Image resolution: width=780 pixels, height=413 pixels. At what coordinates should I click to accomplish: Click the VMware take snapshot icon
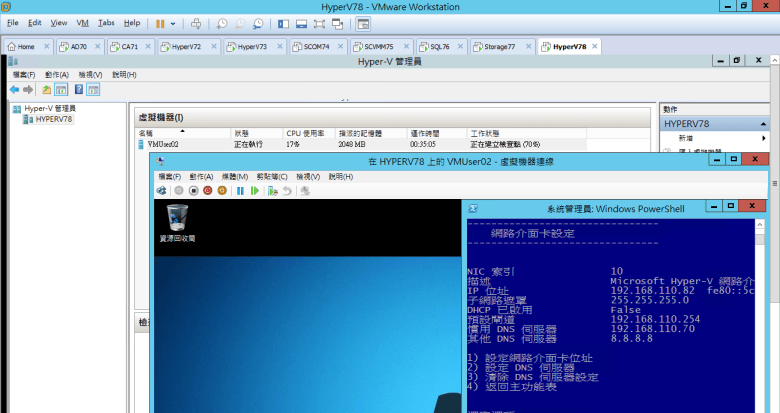click(221, 22)
